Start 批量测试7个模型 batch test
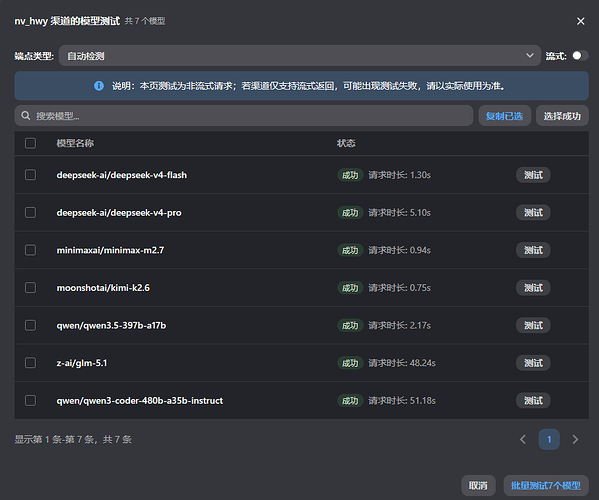 point(546,485)
